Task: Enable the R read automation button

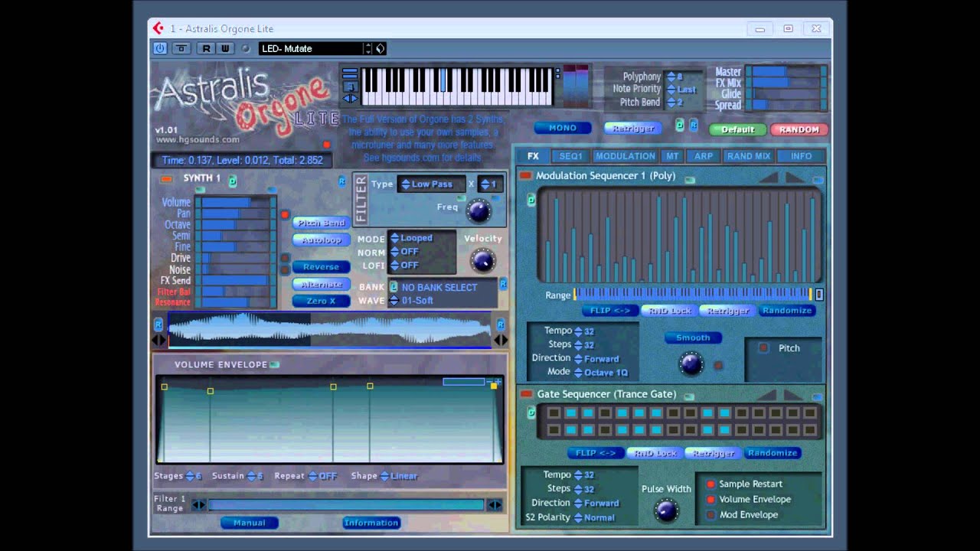Action: (206, 48)
